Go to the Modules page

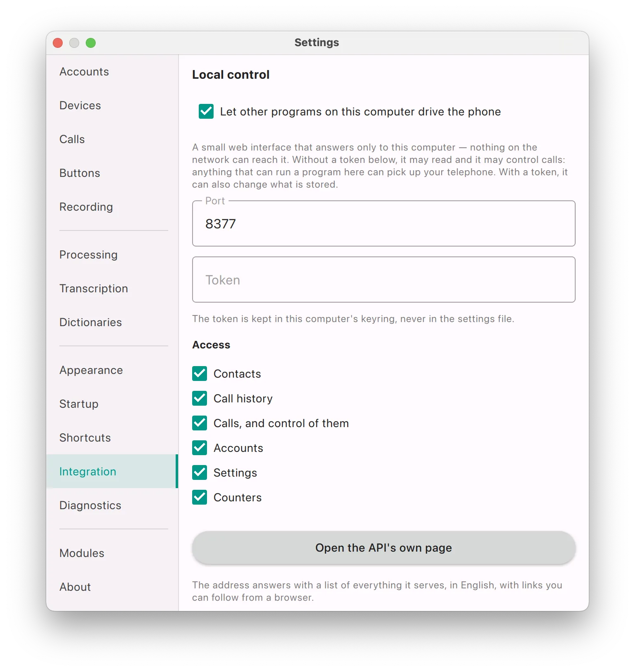pos(112,553)
